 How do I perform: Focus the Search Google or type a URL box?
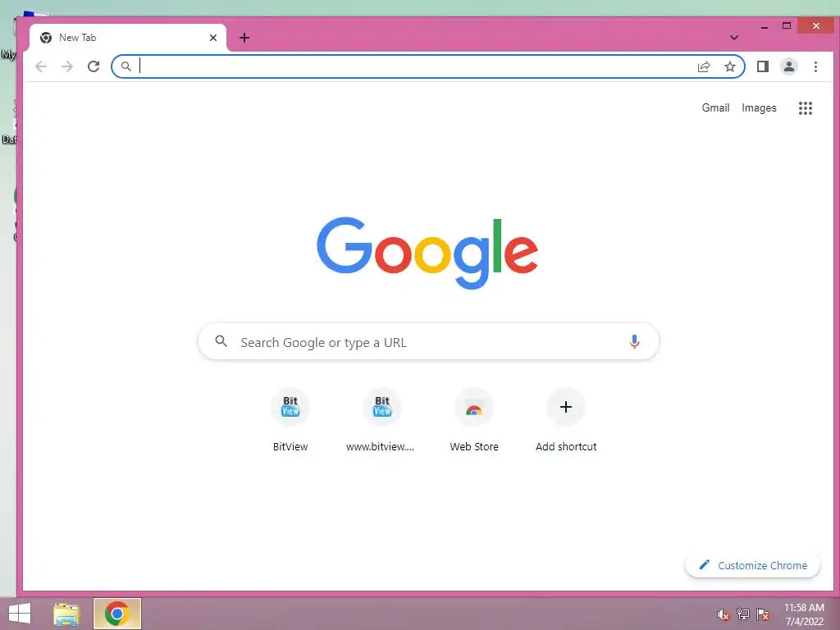428,341
